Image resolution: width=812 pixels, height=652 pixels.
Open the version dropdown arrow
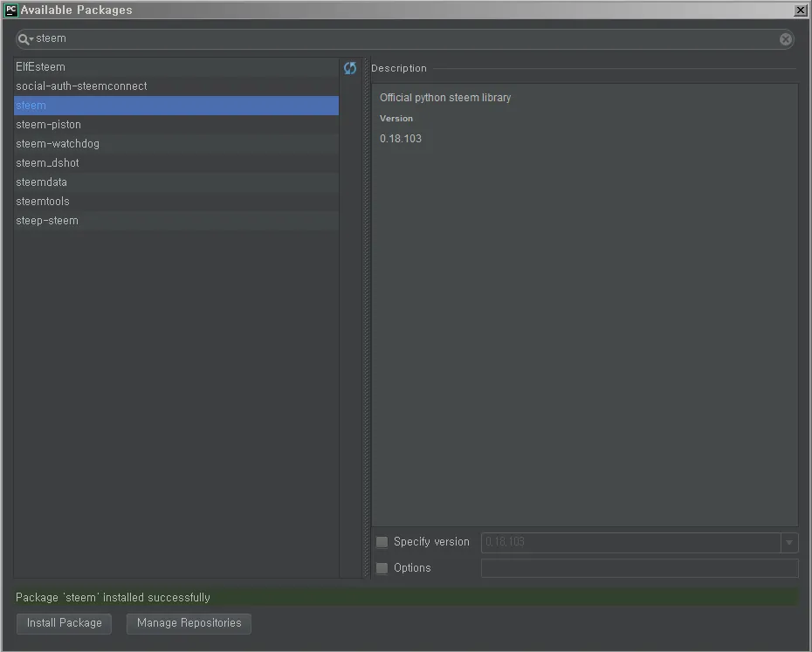789,542
